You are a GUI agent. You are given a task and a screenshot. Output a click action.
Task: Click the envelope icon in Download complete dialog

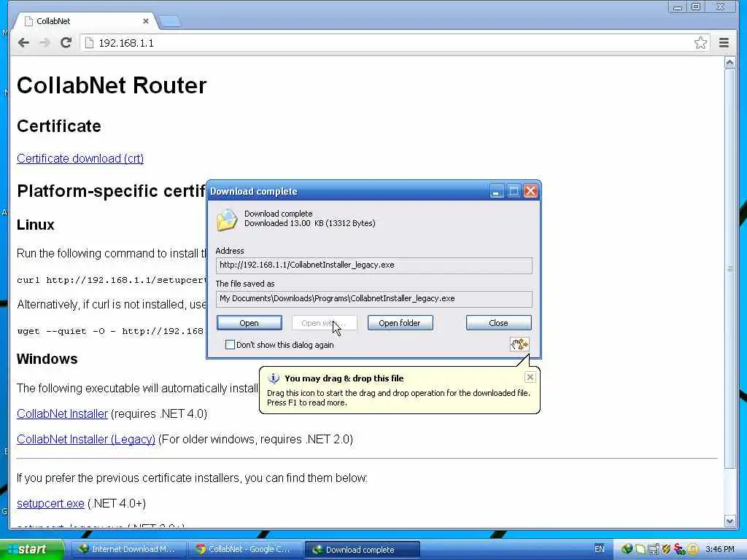coord(227,220)
